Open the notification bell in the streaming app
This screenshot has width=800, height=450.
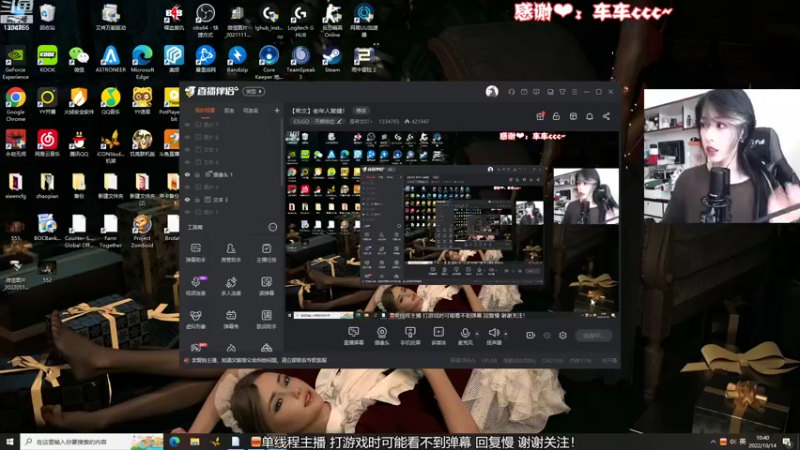(x=589, y=116)
